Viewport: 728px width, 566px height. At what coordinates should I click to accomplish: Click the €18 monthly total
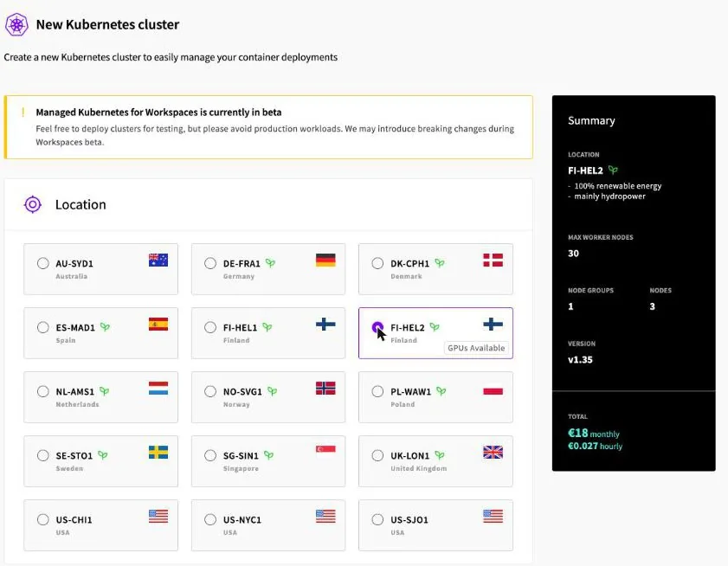coord(594,434)
